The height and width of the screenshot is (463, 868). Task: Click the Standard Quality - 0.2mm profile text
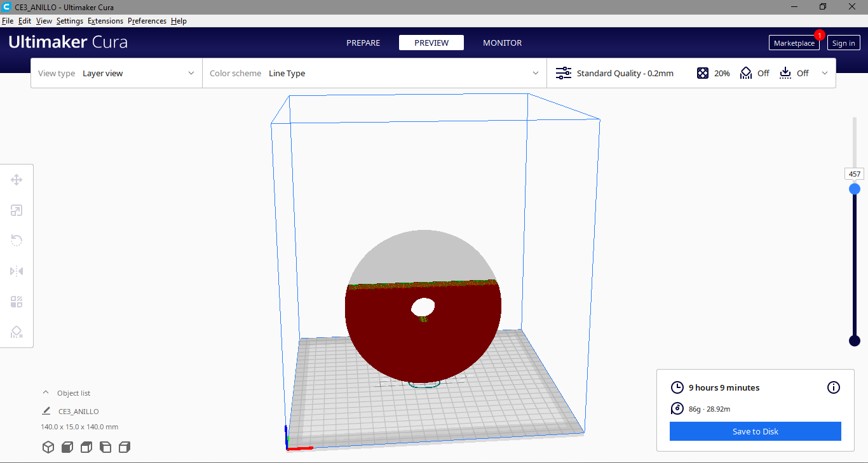point(625,73)
